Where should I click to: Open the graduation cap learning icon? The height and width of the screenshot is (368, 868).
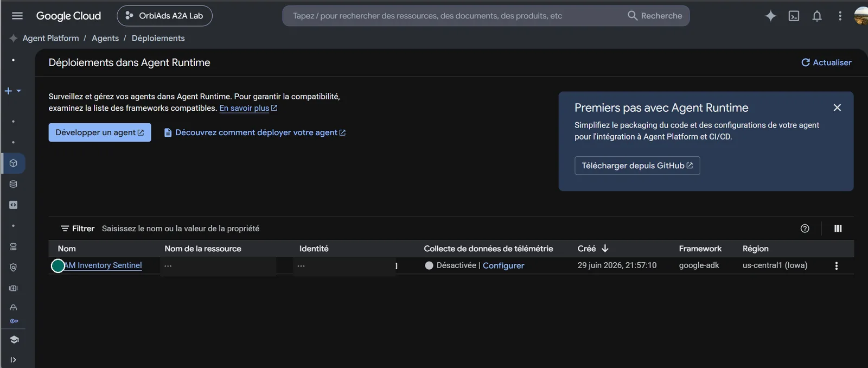pos(14,339)
